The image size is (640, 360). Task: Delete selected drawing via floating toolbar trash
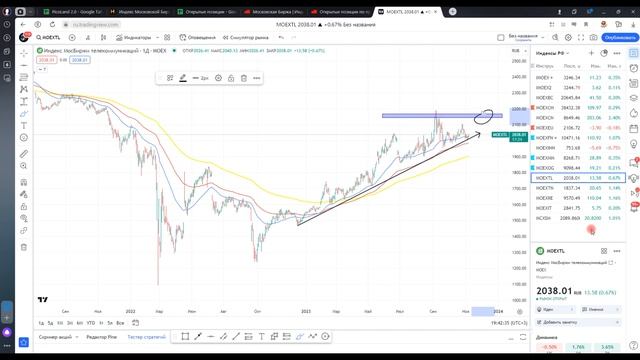click(244, 78)
